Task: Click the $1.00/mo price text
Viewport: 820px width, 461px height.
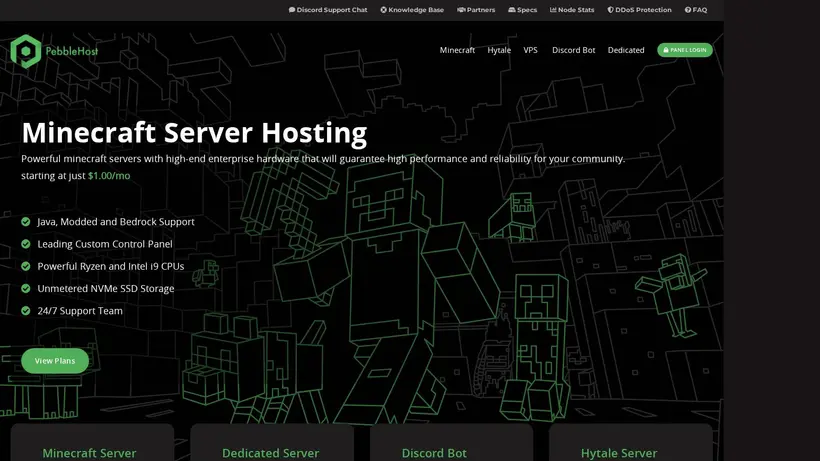Action: coord(109,176)
